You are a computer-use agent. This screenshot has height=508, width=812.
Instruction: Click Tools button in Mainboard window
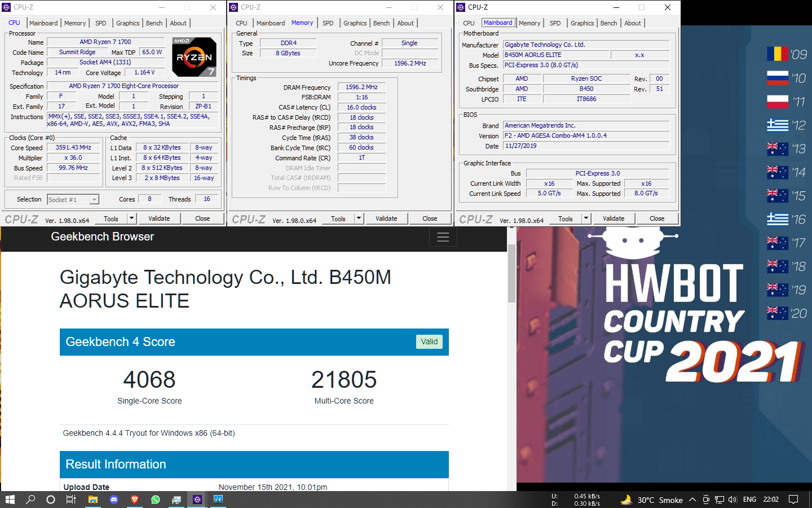coord(566,218)
